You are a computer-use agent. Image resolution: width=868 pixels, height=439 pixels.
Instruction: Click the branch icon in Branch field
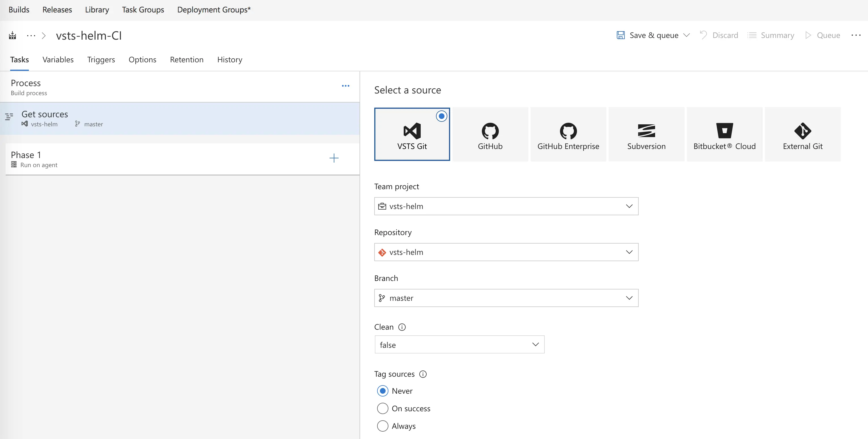click(382, 298)
